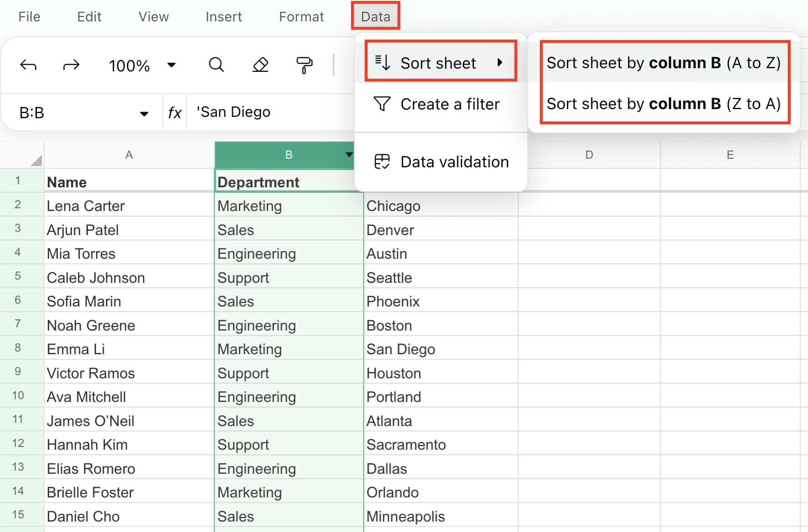
Task: Open the zoom level dropdown showing 100%
Action: (172, 65)
